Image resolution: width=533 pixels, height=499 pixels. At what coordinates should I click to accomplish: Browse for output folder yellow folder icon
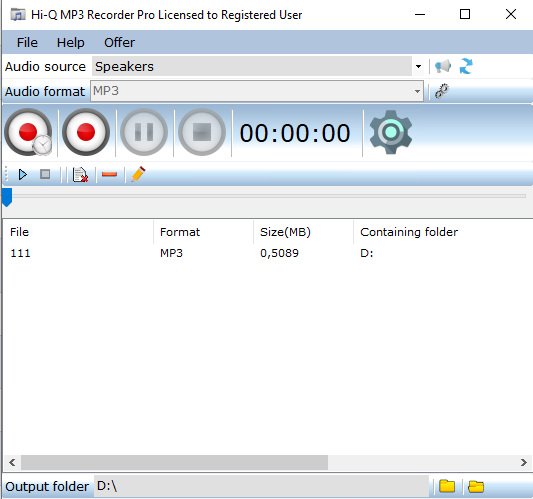coord(447,486)
